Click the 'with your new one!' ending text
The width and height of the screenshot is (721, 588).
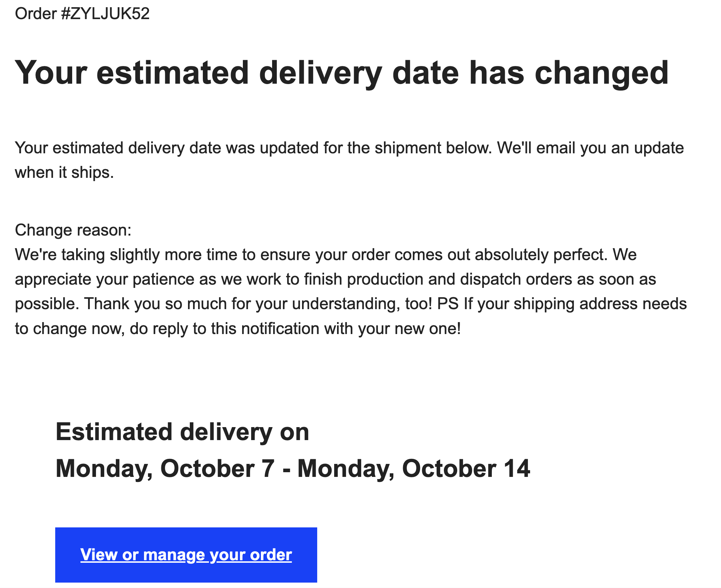(x=392, y=329)
